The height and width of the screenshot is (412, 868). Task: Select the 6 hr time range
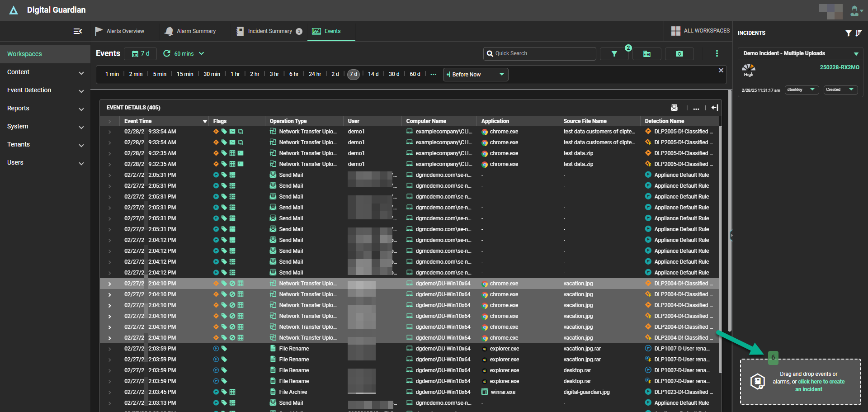pyautogui.click(x=294, y=74)
